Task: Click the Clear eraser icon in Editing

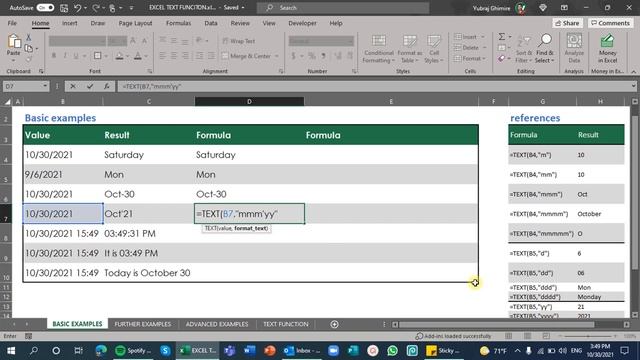Action: pyautogui.click(x=502, y=59)
